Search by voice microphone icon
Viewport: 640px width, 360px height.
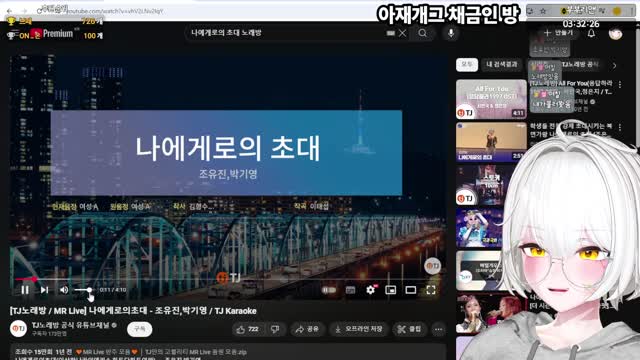[451, 33]
